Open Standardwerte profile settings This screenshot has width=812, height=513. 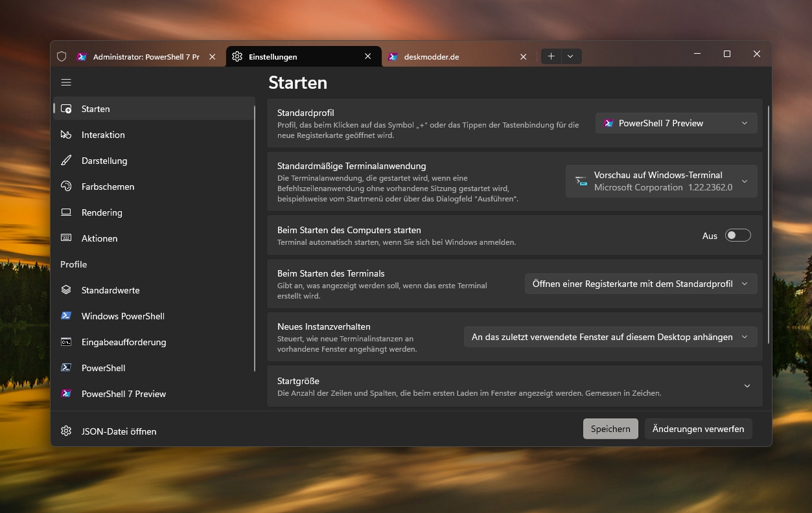click(x=154, y=290)
